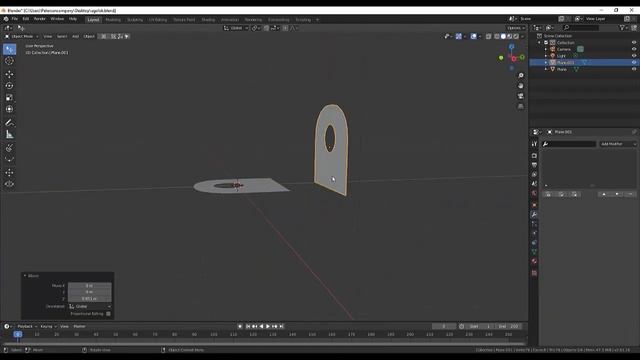Image resolution: width=640 pixels, height=360 pixels.
Task: Select the Select Box tool
Action: (9, 49)
